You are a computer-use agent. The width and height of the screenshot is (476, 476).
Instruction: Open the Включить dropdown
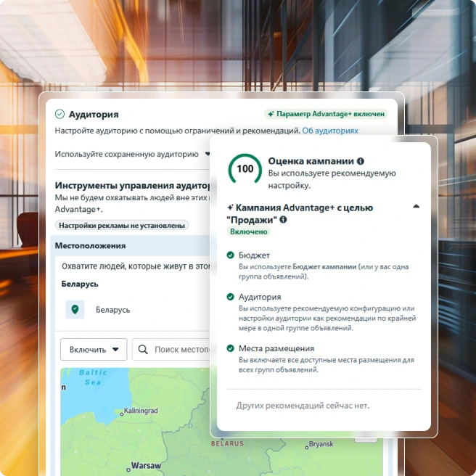pos(94,349)
